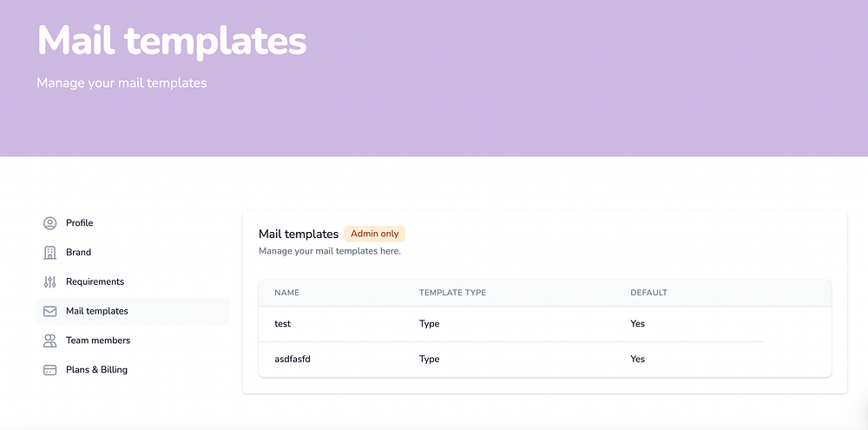868x430 pixels.
Task: Click the Requirements sliders icon
Action: [x=49, y=281]
